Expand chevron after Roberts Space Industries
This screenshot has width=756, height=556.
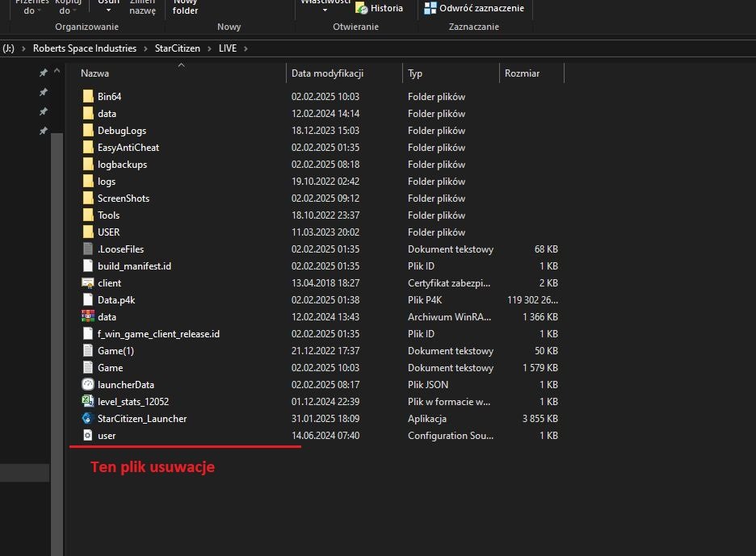pyautogui.click(x=145, y=48)
